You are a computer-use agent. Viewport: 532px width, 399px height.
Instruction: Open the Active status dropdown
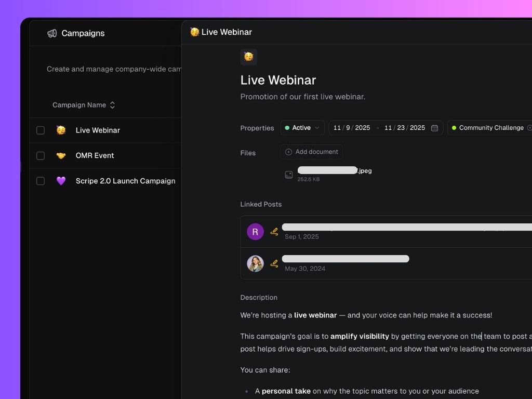pyautogui.click(x=302, y=128)
